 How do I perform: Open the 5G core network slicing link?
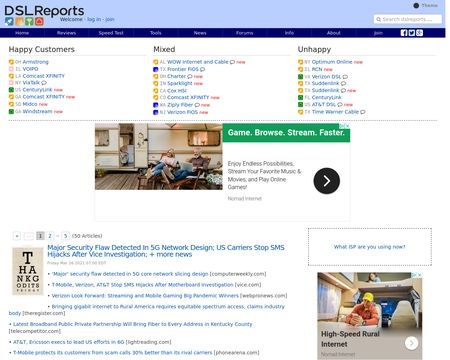click(x=130, y=274)
